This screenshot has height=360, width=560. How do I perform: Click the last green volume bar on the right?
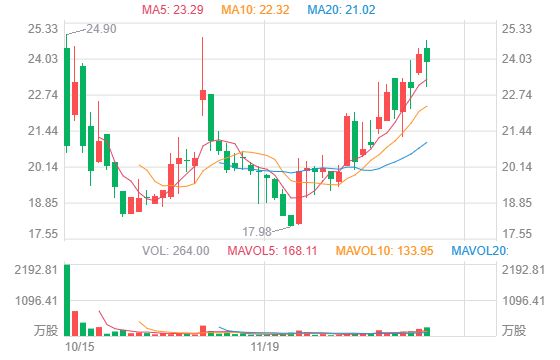[x=427, y=332]
